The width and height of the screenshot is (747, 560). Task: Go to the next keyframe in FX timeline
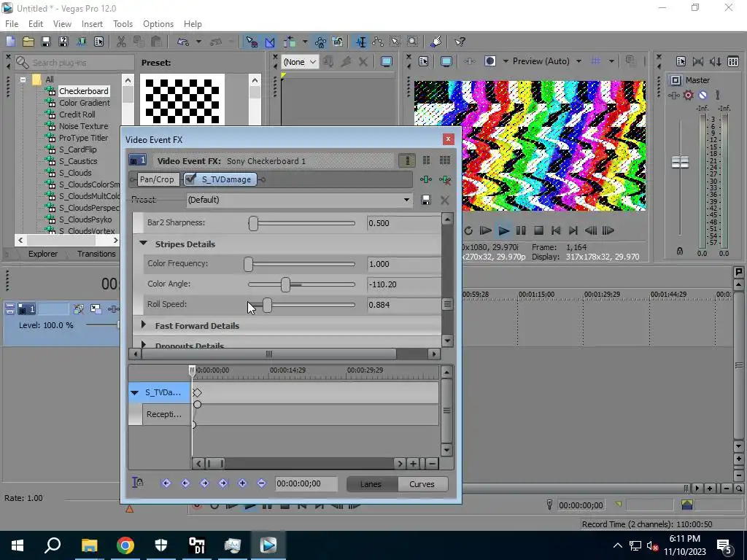pos(204,483)
